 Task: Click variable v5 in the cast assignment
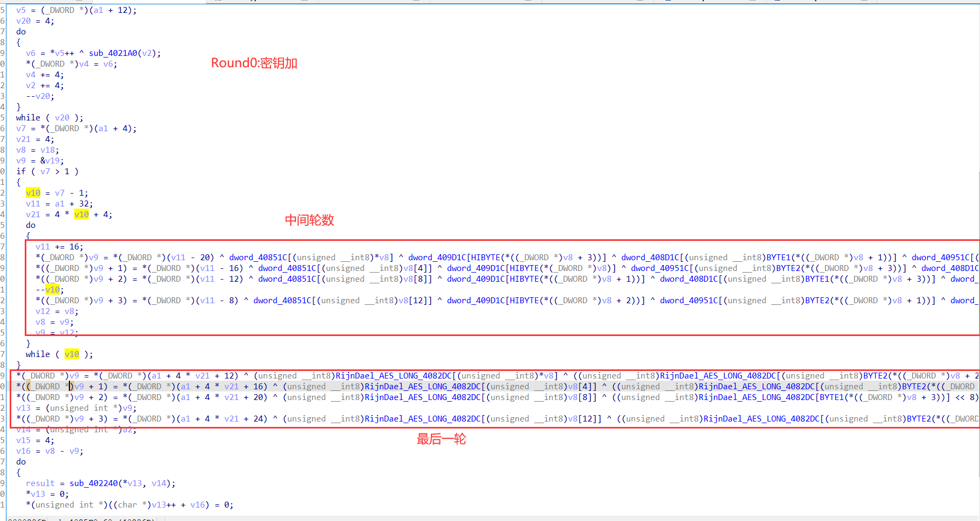21,10
